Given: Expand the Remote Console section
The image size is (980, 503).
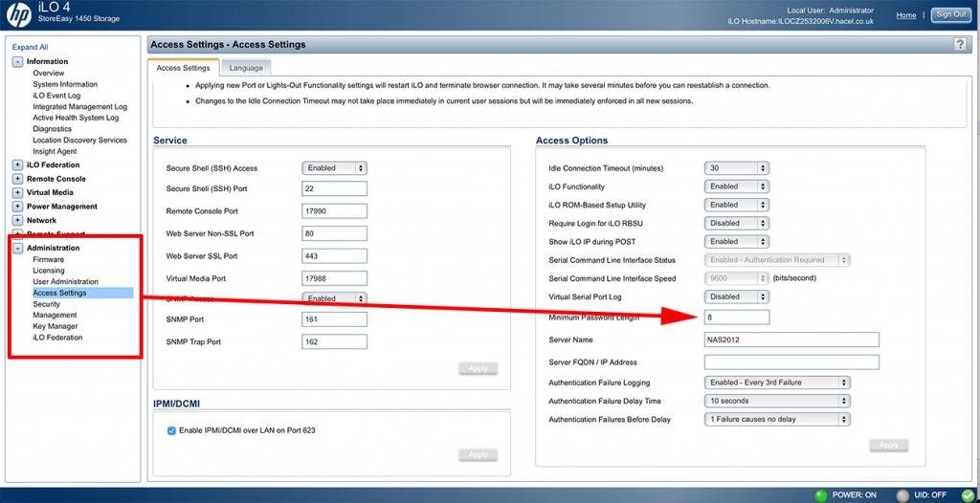Looking at the screenshot, I should click(x=17, y=179).
